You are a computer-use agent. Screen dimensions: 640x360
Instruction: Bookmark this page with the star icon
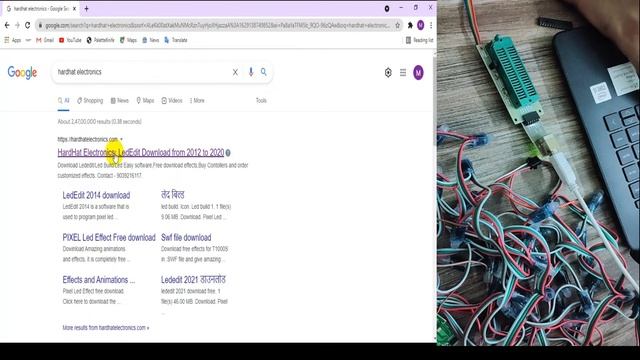398,25
